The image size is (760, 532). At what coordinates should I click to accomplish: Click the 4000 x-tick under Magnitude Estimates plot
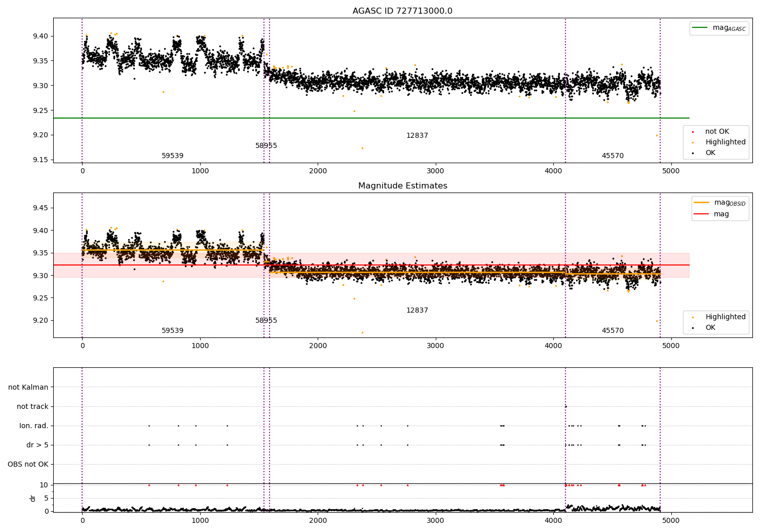(553, 346)
